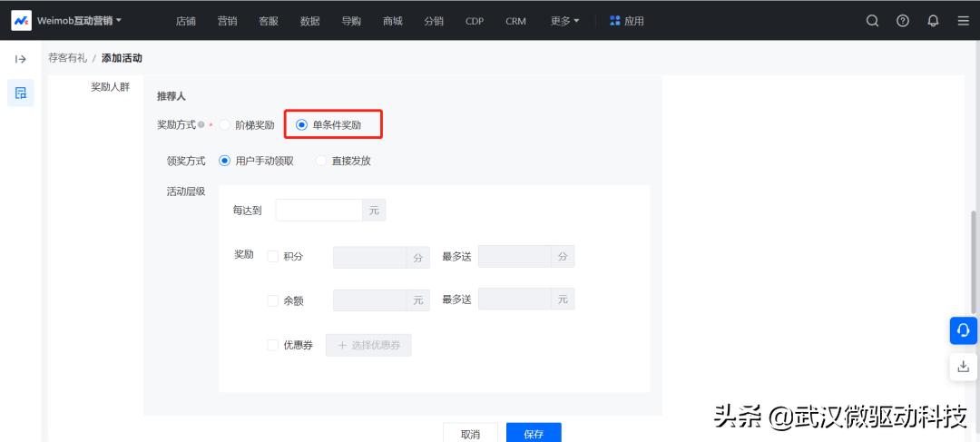Open the help question mark icon
Screen dimensions: 980x442
click(x=903, y=21)
